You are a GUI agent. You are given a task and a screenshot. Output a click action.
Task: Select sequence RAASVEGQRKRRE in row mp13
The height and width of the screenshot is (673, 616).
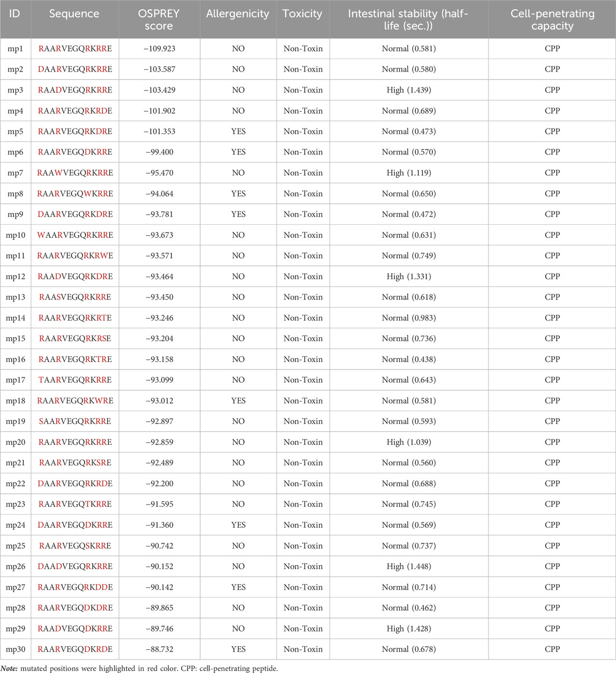[75, 297]
